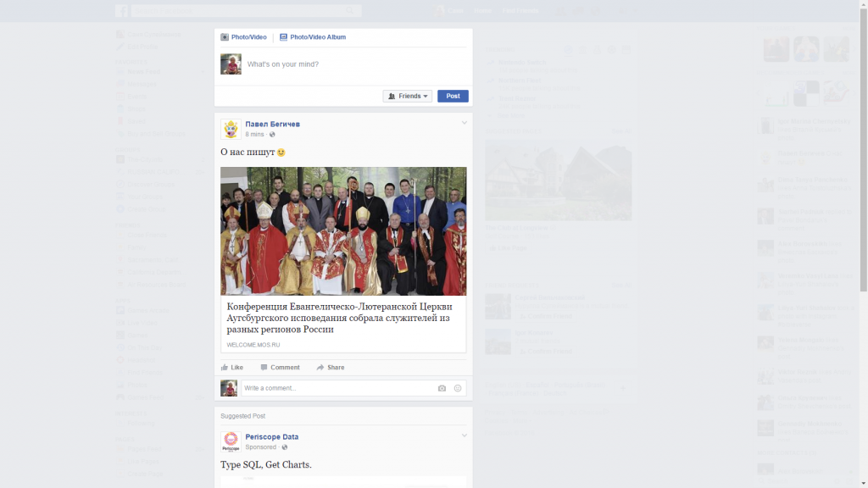Open Discover Groups in the sidebar

(151, 184)
